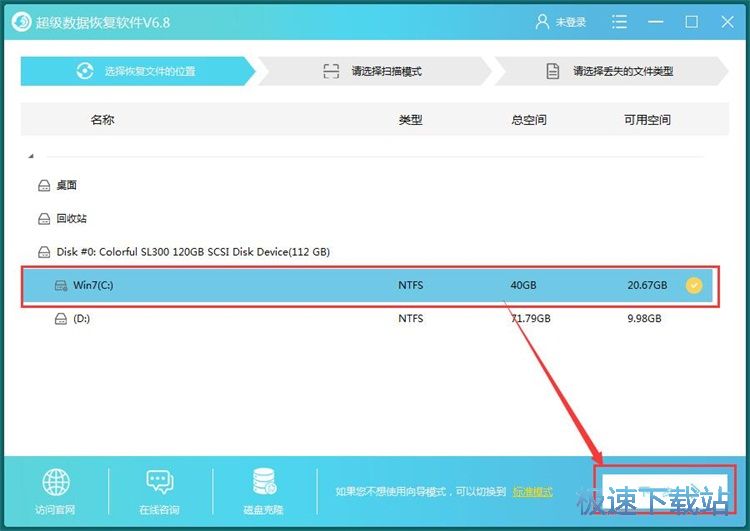
Task: Sort by 名称 column header
Action: (x=102, y=120)
